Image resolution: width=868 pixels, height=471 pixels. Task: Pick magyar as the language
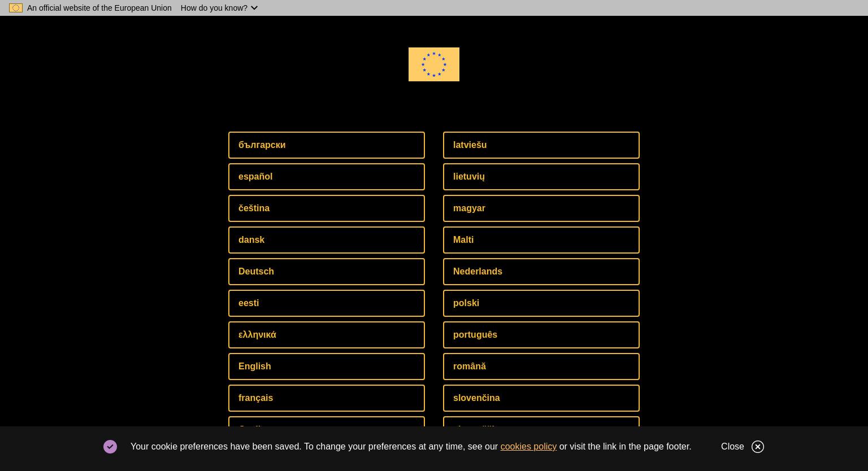pyautogui.click(x=541, y=208)
